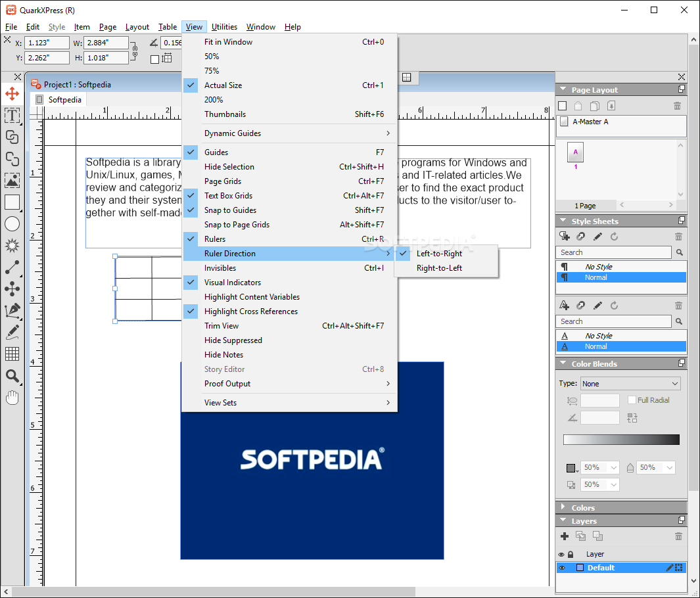Toggle Visual Indicators option
This screenshot has width=700, height=598.
click(290, 283)
